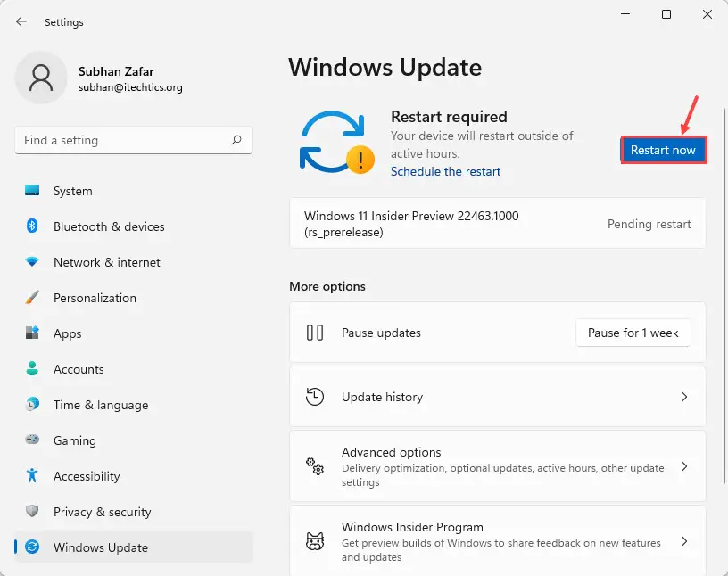Screen dimensions: 728x576
Task: Click the System monitor icon
Action: (x=32, y=190)
